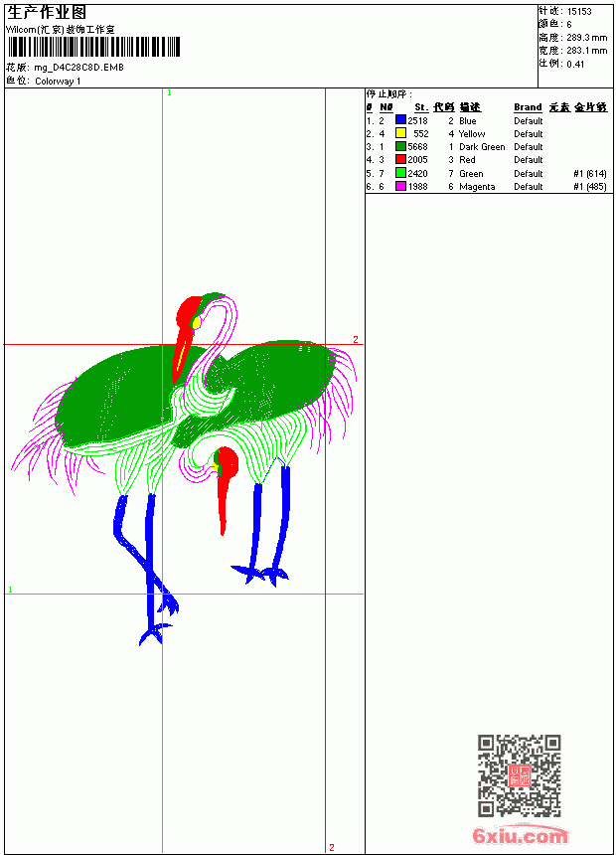Click the stitch count value 15153
The width and height of the screenshot is (616, 855).
tap(579, 12)
